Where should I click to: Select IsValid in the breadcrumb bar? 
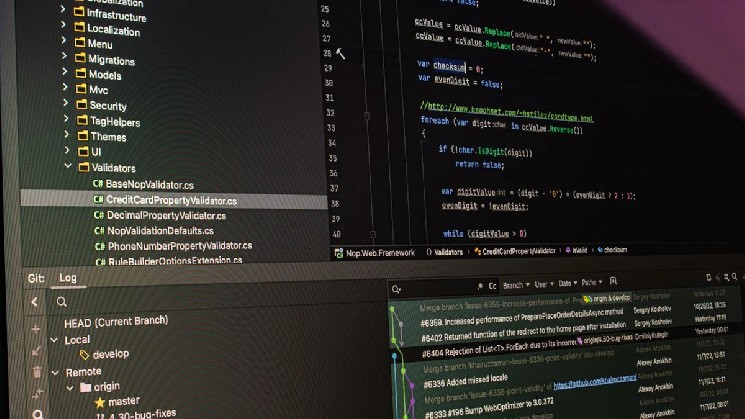coord(580,250)
